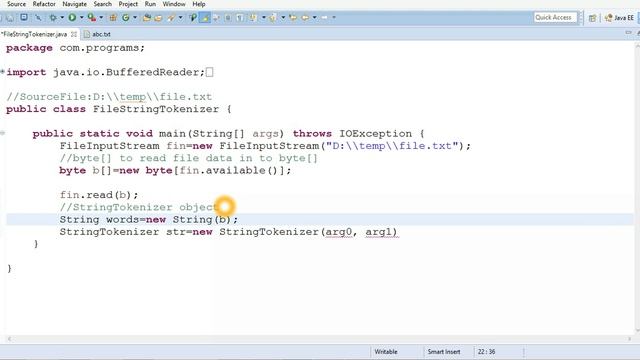Open External Tools dropdown arrow
This screenshot has width=640, height=360.
tap(101, 18)
